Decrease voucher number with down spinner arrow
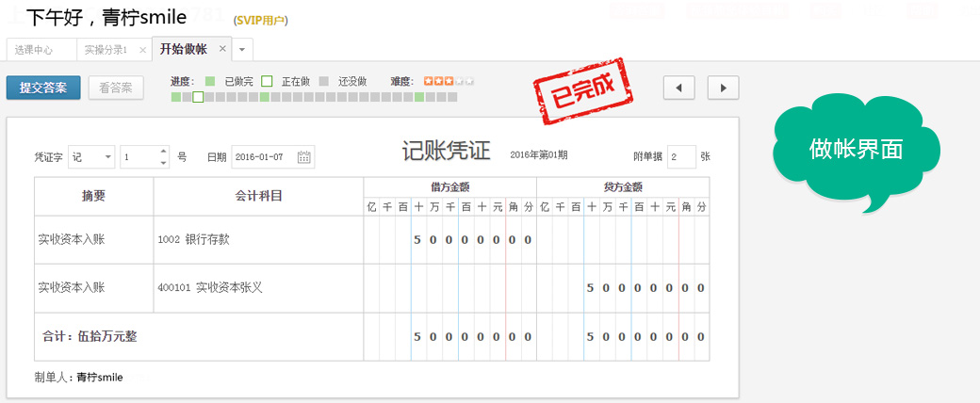This screenshot has height=403, width=980. 163,163
